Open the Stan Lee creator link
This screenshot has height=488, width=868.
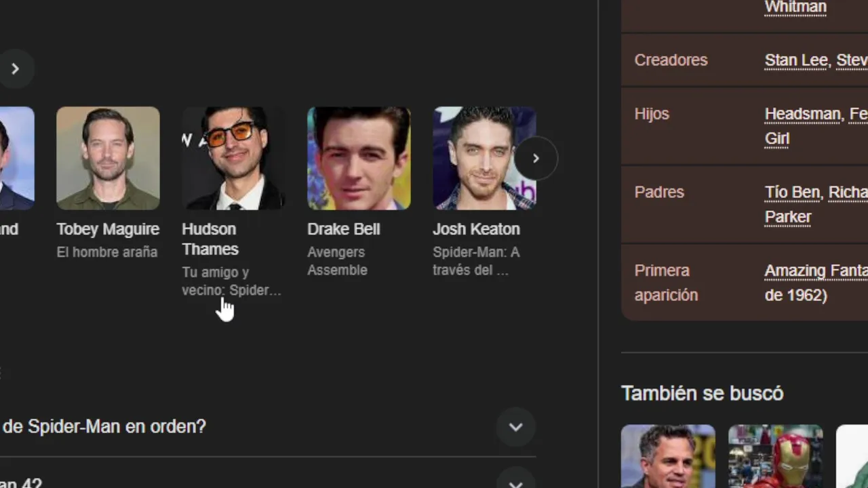click(796, 60)
